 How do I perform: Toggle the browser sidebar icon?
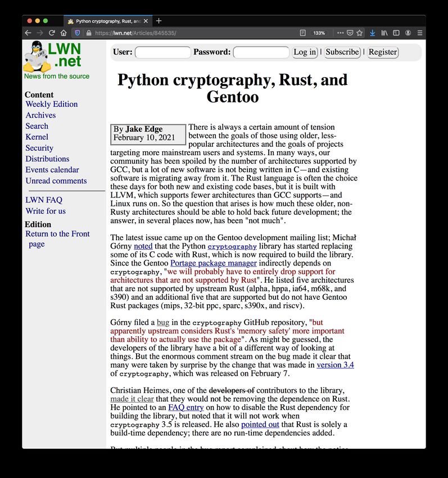coord(396,33)
